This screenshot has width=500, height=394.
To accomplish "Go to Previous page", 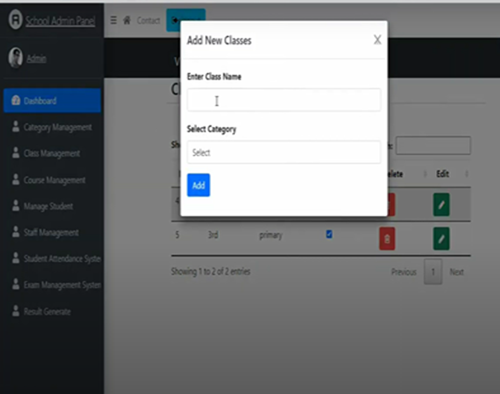I will (404, 272).
